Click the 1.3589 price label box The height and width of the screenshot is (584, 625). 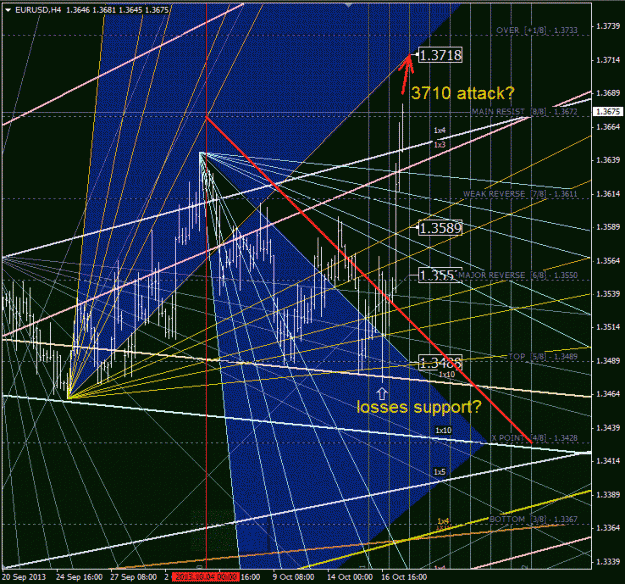[x=440, y=228]
